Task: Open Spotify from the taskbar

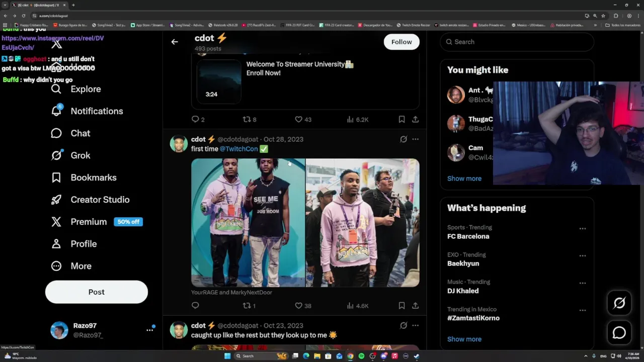Action: click(x=361, y=356)
